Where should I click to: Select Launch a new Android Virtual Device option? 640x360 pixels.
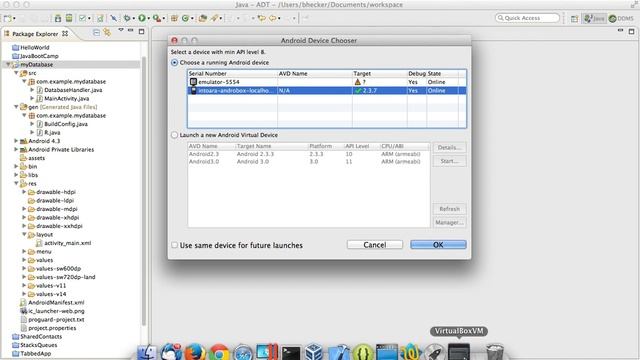click(x=175, y=135)
